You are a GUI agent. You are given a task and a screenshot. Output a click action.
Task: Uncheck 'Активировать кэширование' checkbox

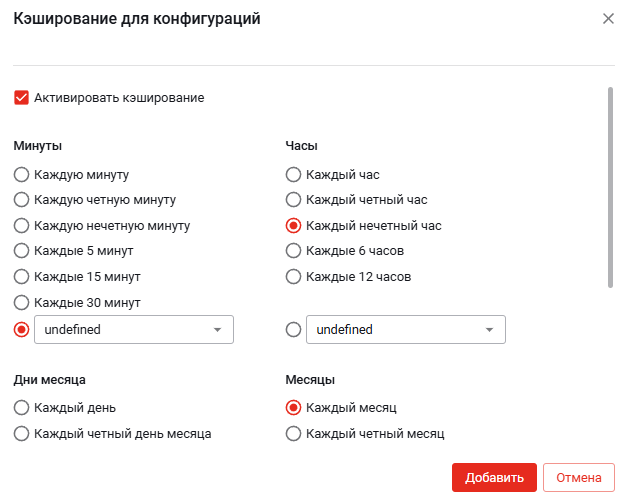tap(21, 98)
